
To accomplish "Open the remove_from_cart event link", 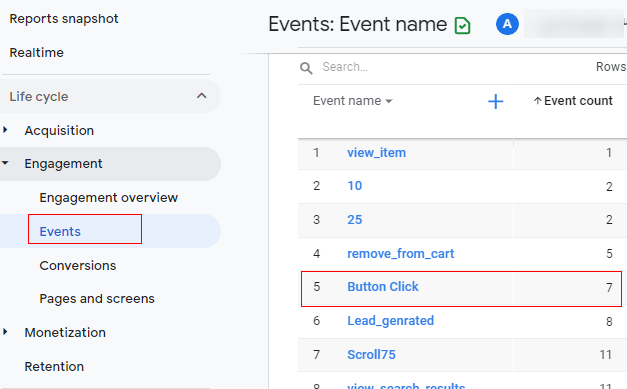I will (401, 254).
